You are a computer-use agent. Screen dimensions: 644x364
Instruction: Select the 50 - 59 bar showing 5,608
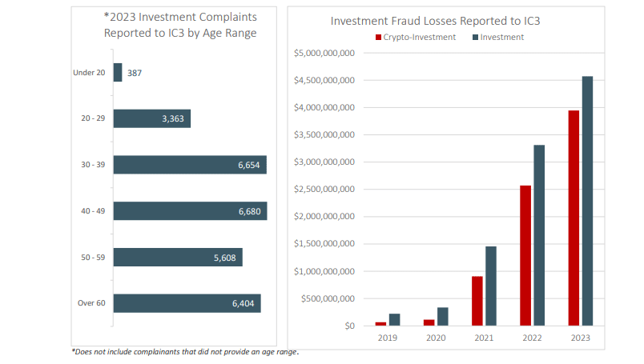178,258
